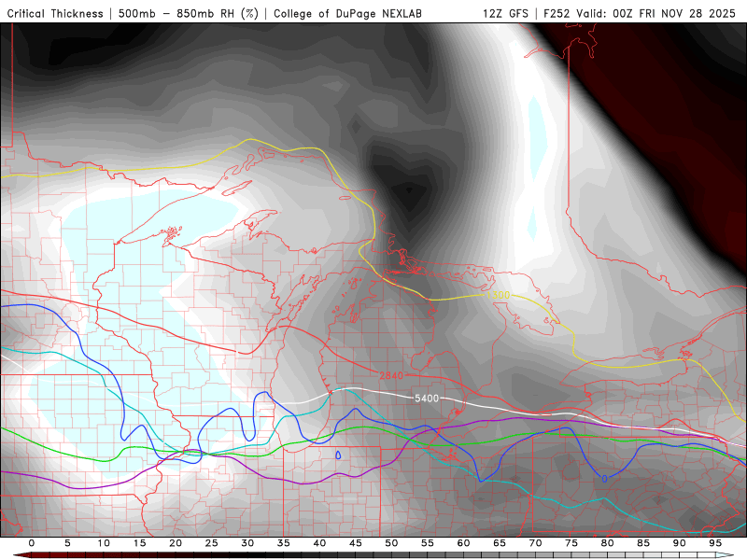Click the white "5400" contour label

click(427, 399)
